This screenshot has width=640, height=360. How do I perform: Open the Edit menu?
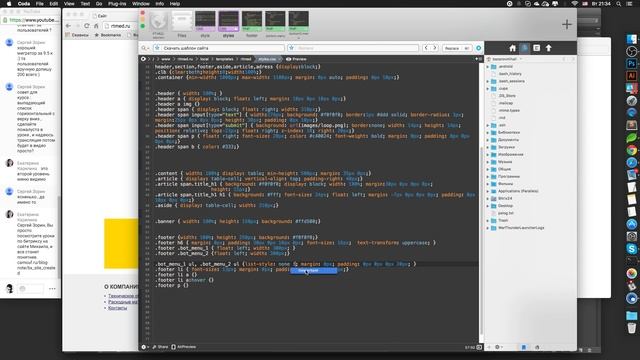pos(53,4)
